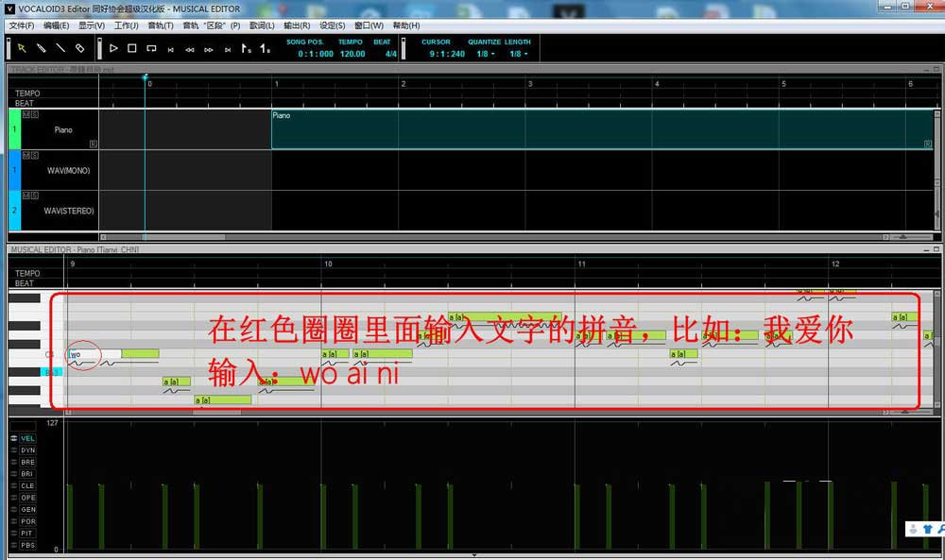Select the pencil tool
Image resolution: width=945 pixels, height=560 pixels.
(41, 48)
